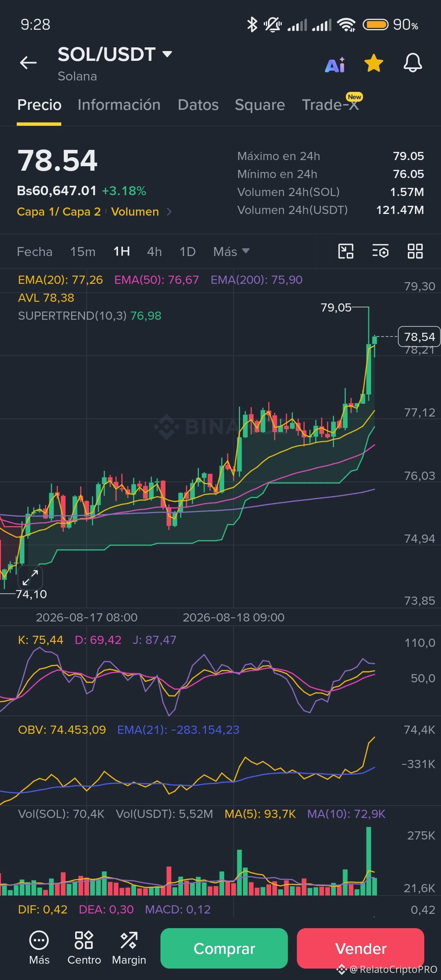Screen dimensions: 441x980
Task: Tap the J: 87,47 KDJ value
Action: tap(154, 640)
